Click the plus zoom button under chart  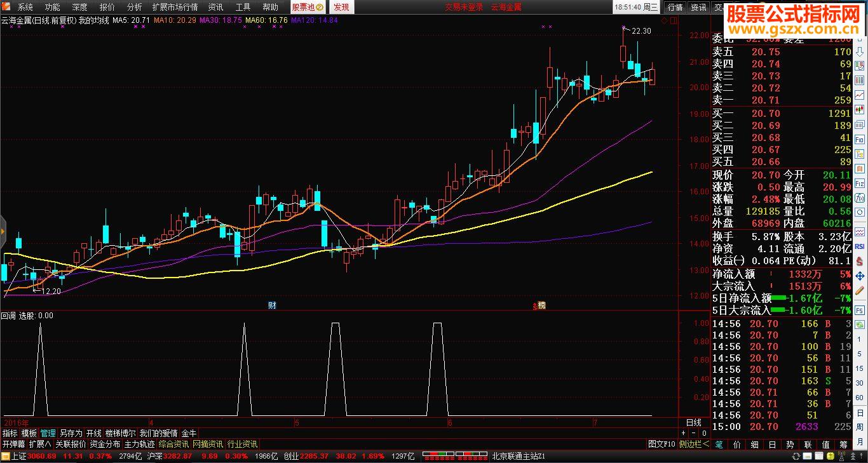(684, 433)
